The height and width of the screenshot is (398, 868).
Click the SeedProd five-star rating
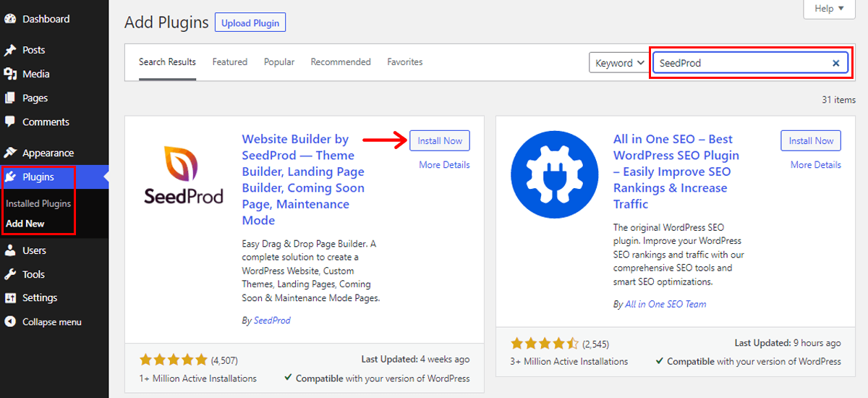(x=173, y=360)
